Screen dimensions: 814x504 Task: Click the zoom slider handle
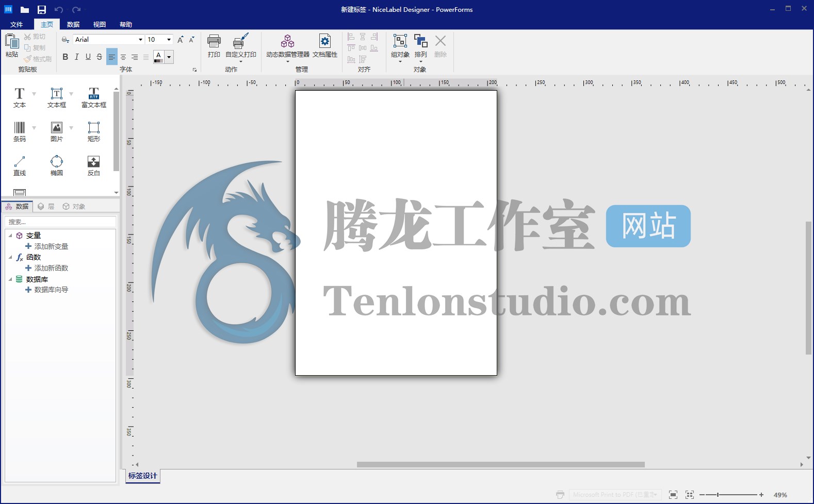click(x=718, y=495)
